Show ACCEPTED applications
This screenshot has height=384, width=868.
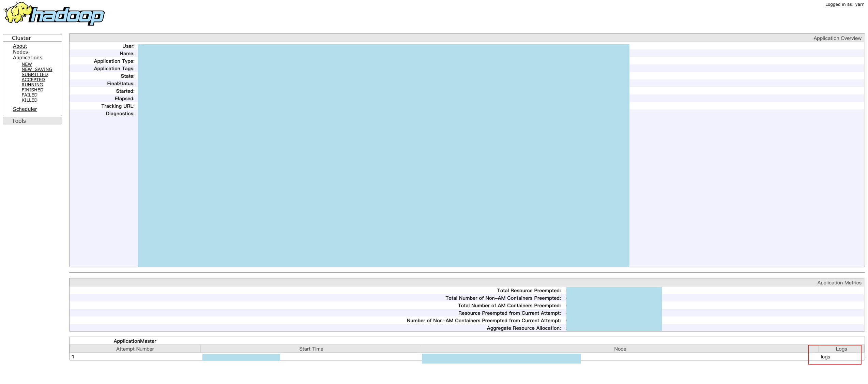point(33,79)
